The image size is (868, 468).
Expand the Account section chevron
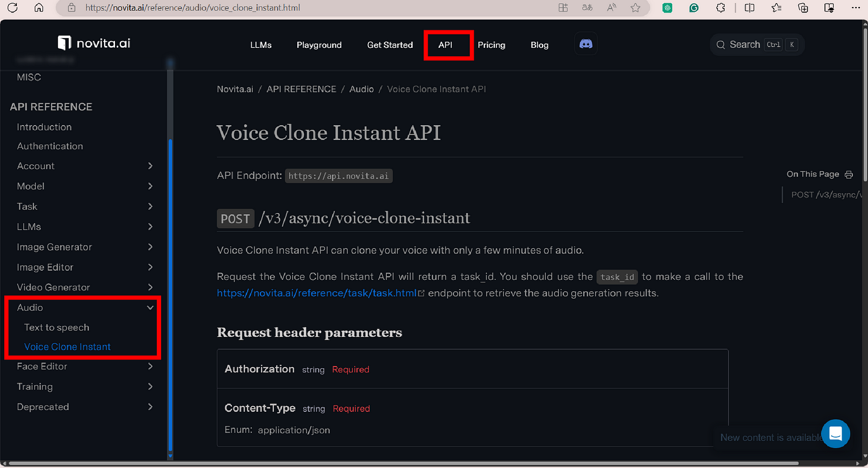tap(150, 166)
